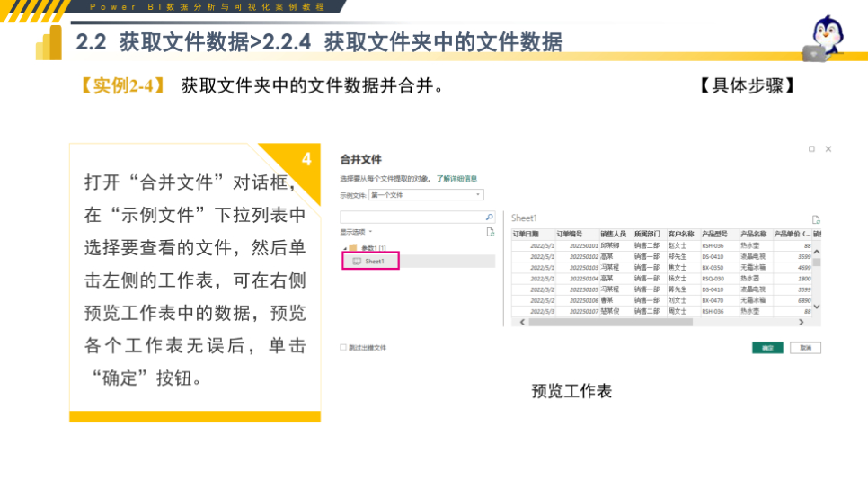Click the refresh icon beside 显示选项
The width and height of the screenshot is (868, 489).
point(491,232)
